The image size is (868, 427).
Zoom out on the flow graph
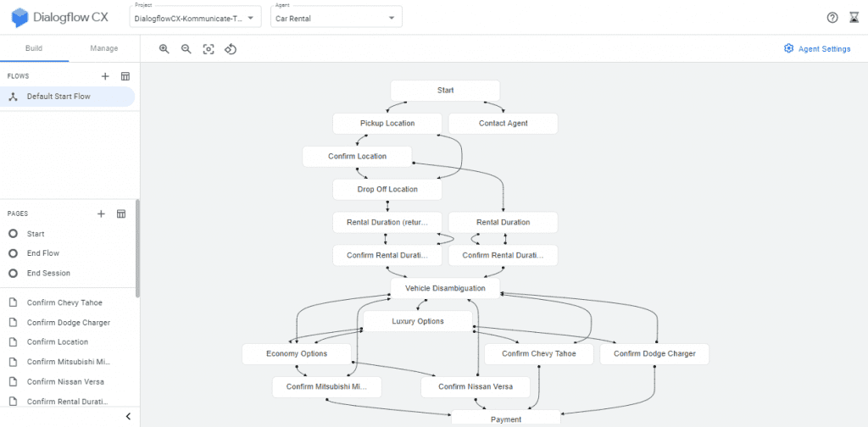pos(186,48)
